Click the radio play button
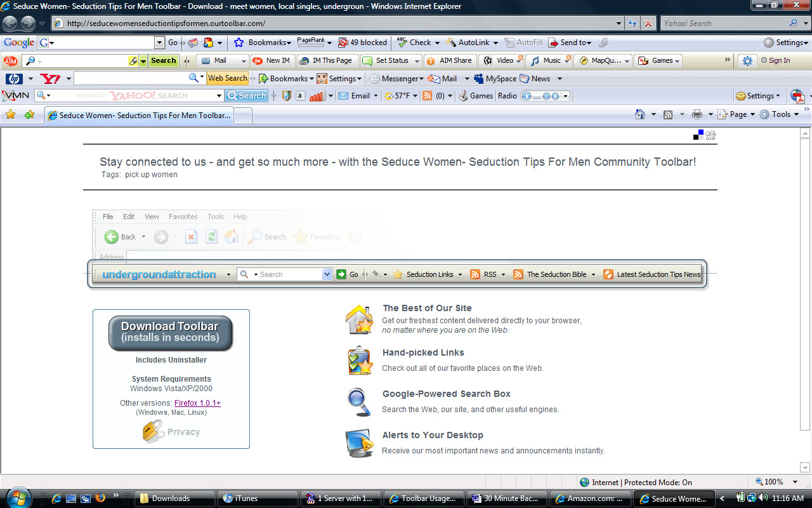 [526, 96]
